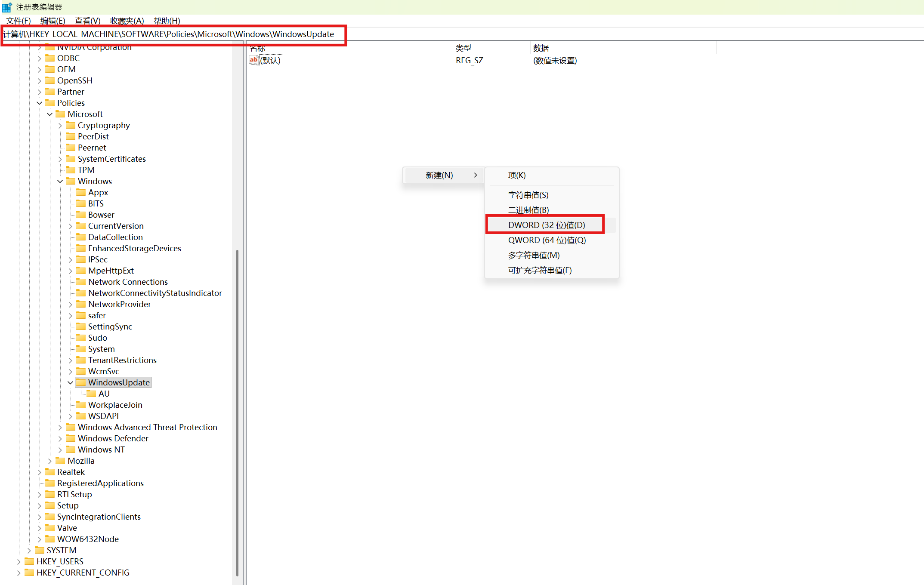
Task: Collapse the Policies tree node
Action: click(40, 103)
